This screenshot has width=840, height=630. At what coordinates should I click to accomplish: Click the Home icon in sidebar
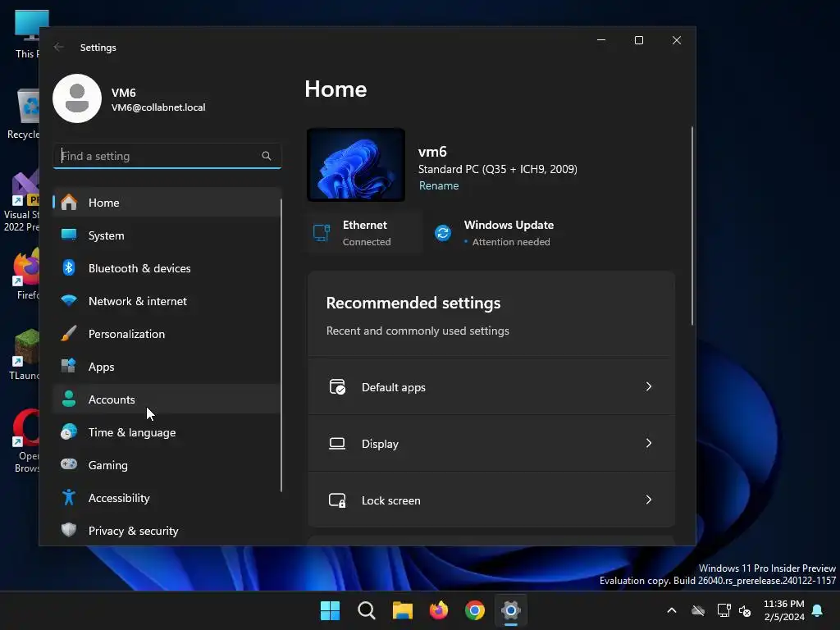69,203
